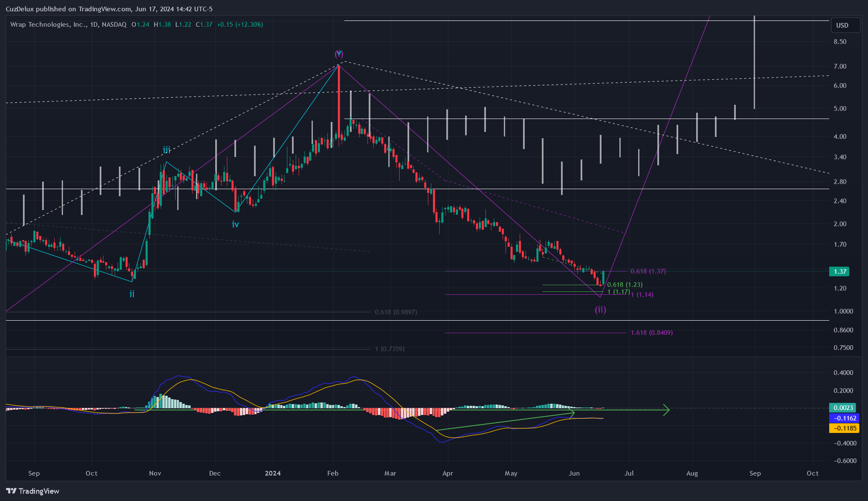The width and height of the screenshot is (868, 501).
Task: Click the green 1 (1.17) Fibonacci label
Action: 619,292
